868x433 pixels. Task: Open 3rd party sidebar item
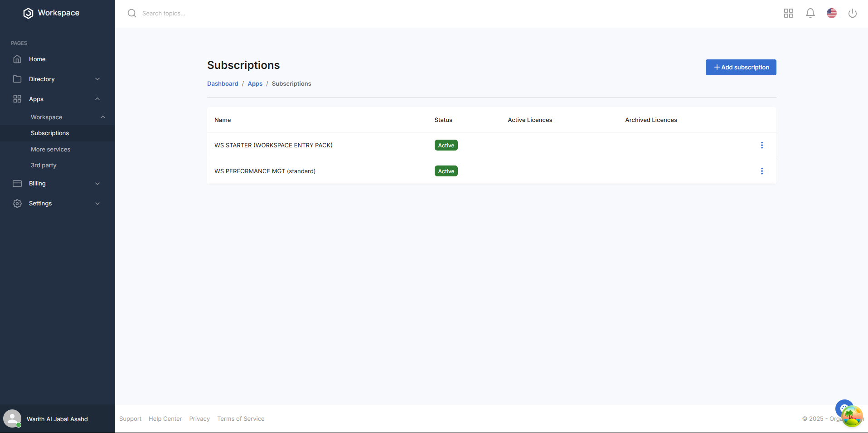tap(44, 165)
